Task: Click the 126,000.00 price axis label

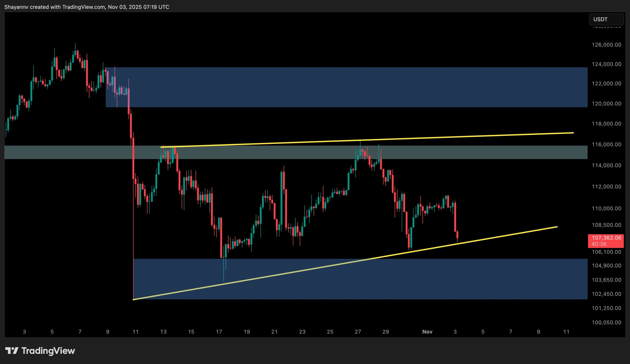Action: coord(606,45)
